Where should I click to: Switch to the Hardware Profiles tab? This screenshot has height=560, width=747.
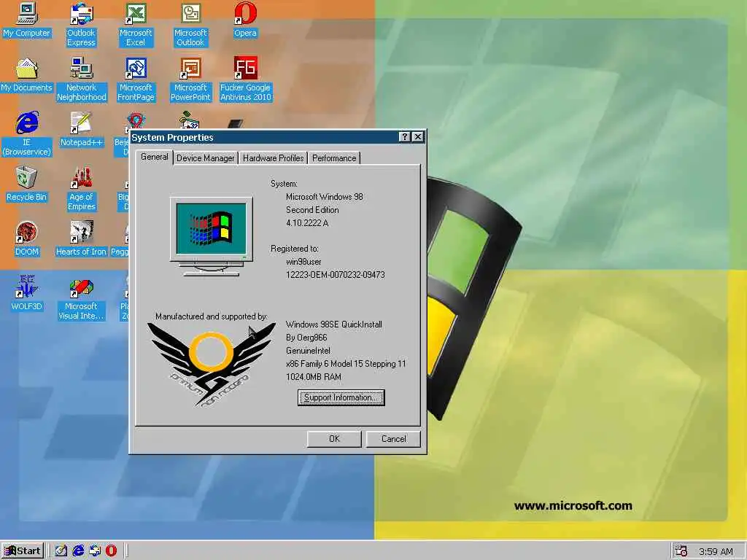tap(273, 158)
